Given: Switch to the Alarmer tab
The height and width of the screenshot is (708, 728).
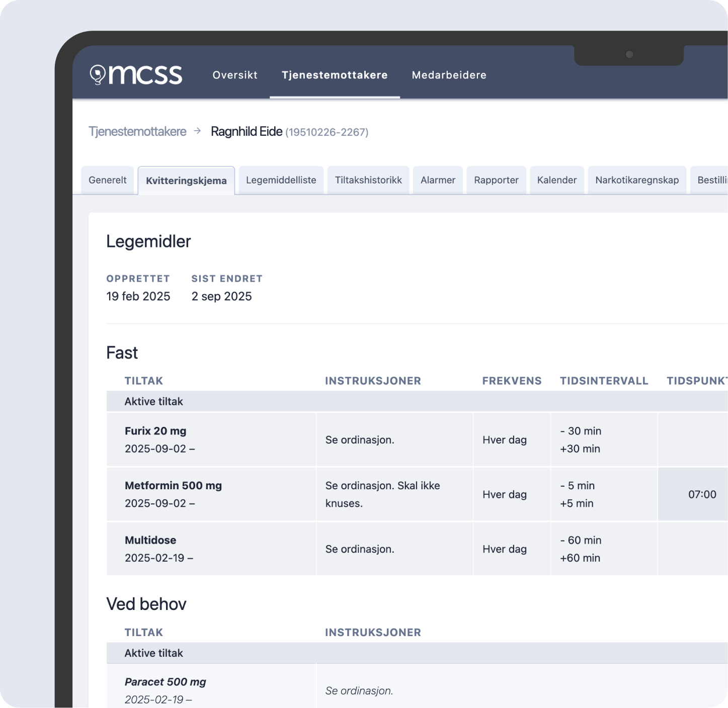Looking at the screenshot, I should [438, 180].
